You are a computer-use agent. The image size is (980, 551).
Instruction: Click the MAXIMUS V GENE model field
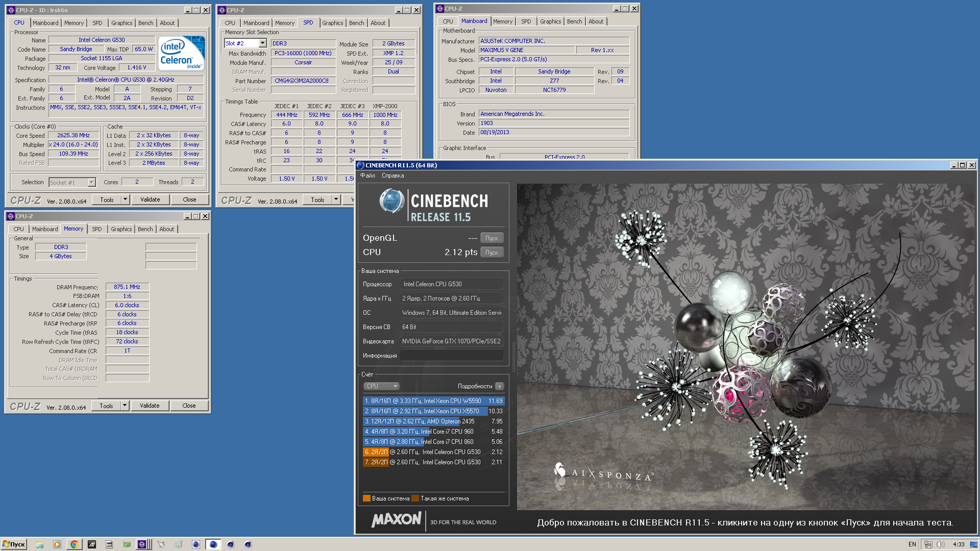[527, 50]
